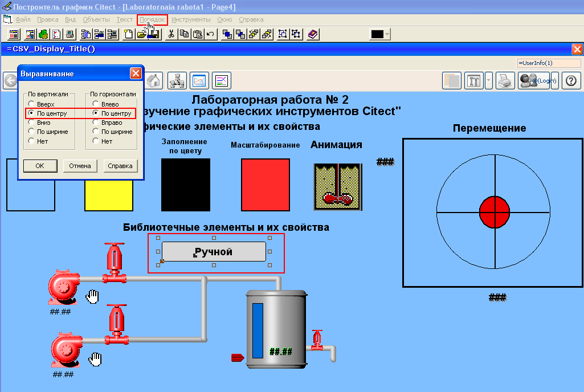Select vertical Нет radio button
Viewport: 584px width, 392px height.
pyautogui.click(x=31, y=141)
